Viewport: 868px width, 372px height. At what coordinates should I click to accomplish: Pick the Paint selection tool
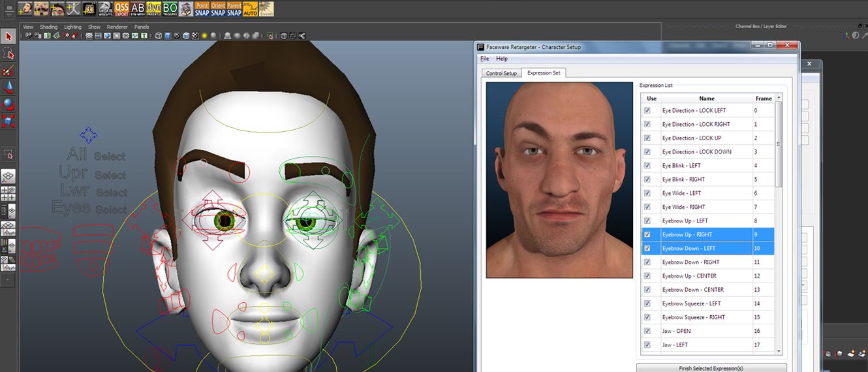click(x=8, y=70)
